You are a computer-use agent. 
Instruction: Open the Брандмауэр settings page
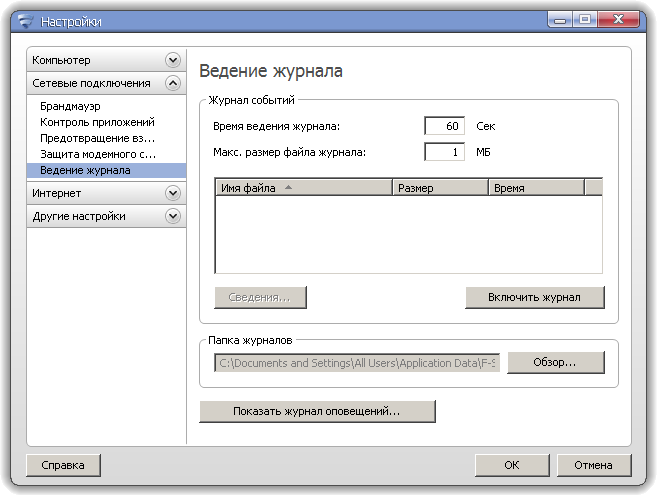point(70,106)
